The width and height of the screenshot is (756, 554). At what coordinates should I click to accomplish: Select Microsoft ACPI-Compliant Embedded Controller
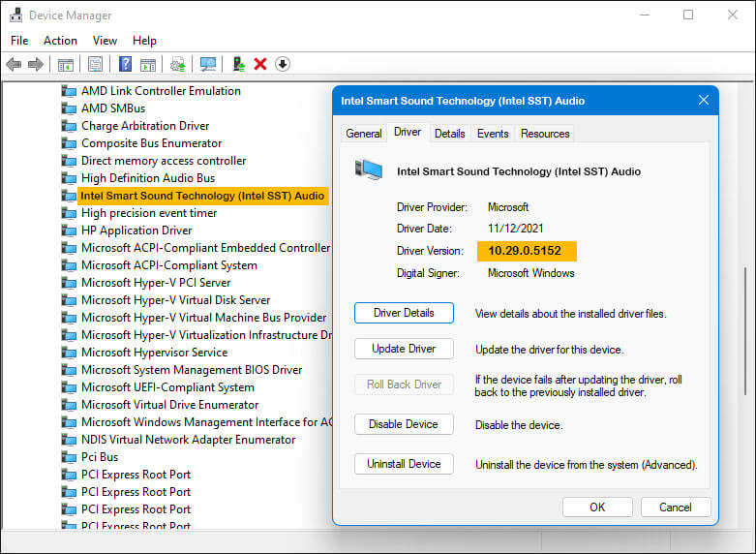(206, 248)
